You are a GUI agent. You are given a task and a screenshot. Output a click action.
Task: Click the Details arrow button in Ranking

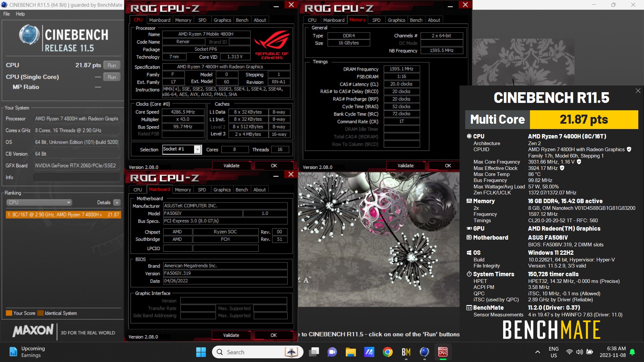pyautogui.click(x=117, y=202)
